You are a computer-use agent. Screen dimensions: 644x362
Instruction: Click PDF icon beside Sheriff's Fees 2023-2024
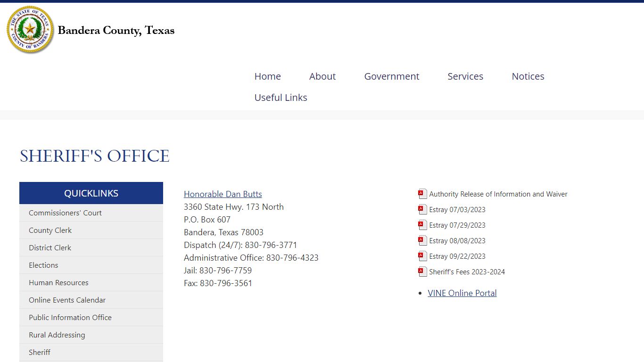pos(422,271)
